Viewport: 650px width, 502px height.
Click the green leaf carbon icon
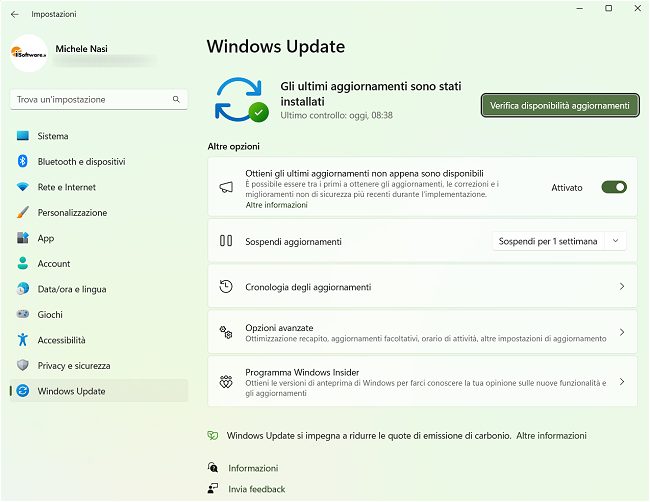213,436
